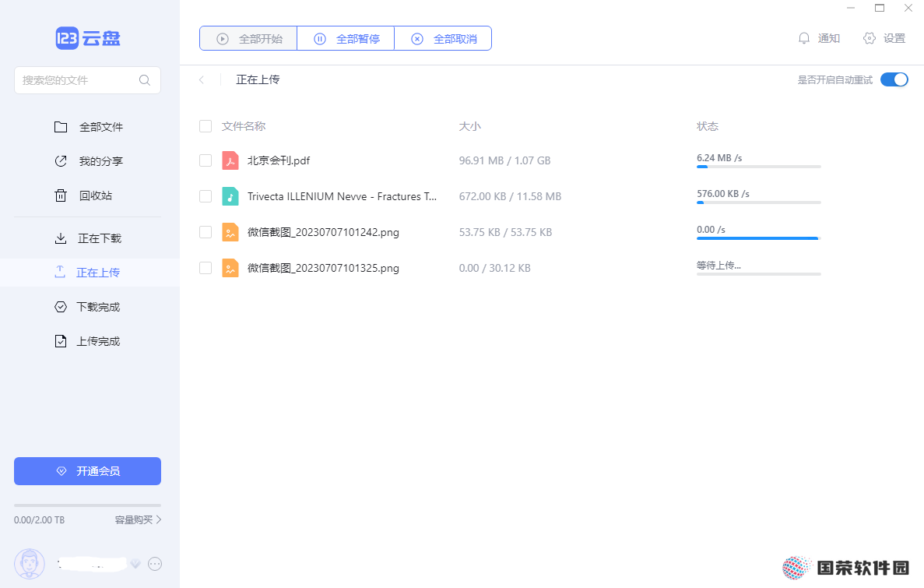The width and height of the screenshot is (924, 588).
Task: Click the 大小 column header
Action: 469,126
